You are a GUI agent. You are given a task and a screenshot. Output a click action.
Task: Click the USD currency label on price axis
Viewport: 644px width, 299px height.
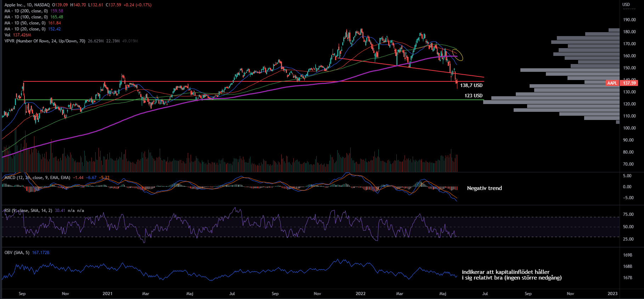pos(626,5)
